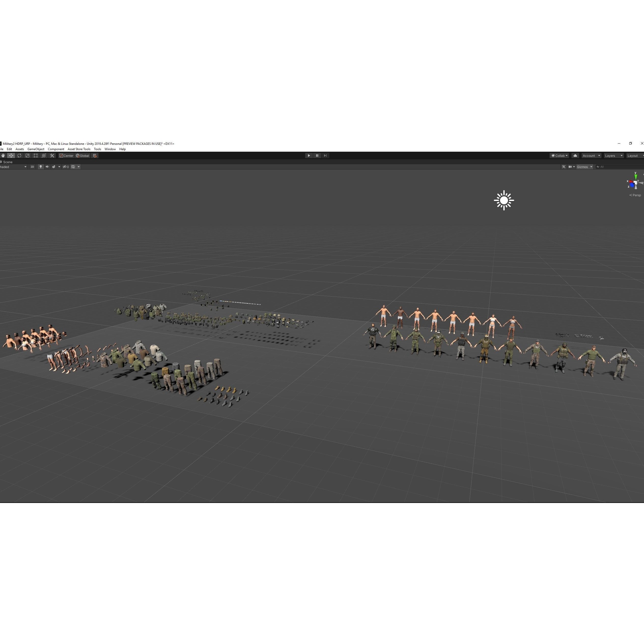Image resolution: width=644 pixels, height=644 pixels.
Task: Click the Center pivot toggle button
Action: point(66,156)
